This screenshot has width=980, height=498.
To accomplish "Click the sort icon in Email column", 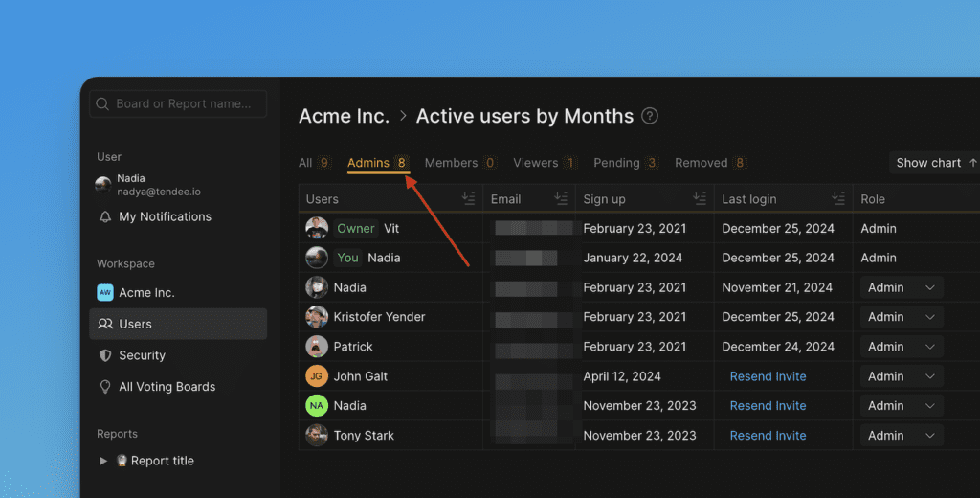I will 561,198.
